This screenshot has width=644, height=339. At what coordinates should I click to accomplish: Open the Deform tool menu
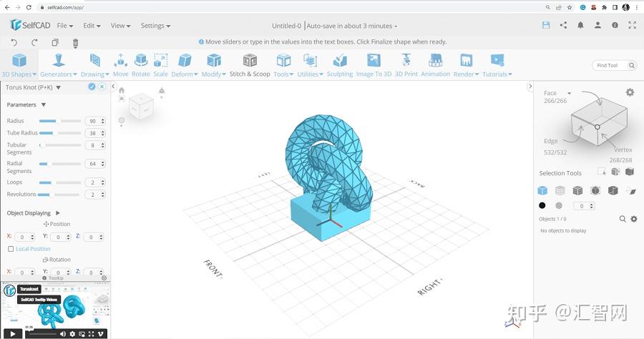point(185,65)
